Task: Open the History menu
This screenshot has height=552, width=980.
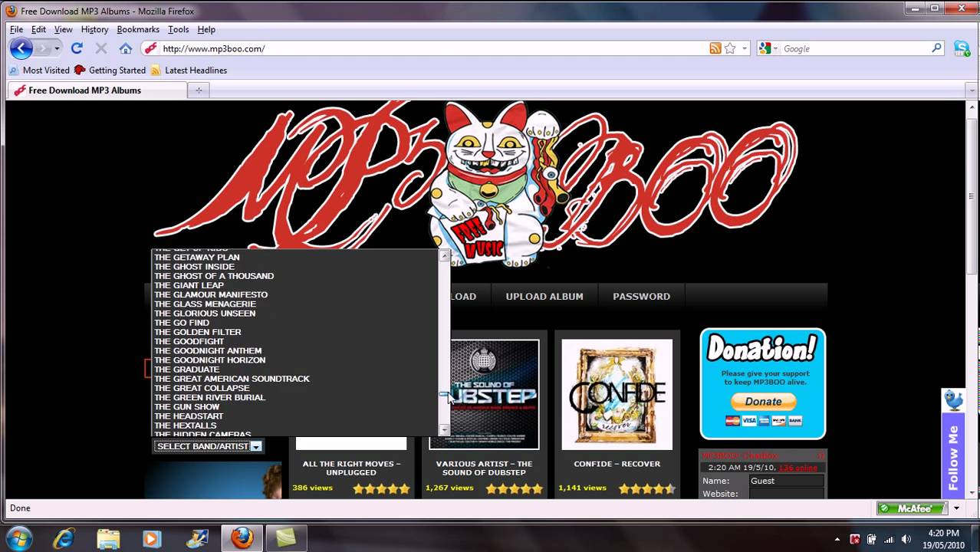Action: tap(94, 29)
